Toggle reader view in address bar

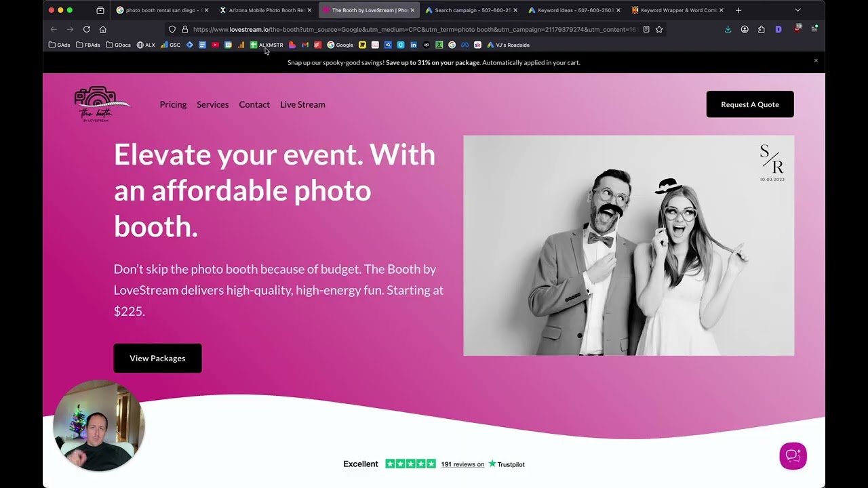pyautogui.click(x=646, y=29)
